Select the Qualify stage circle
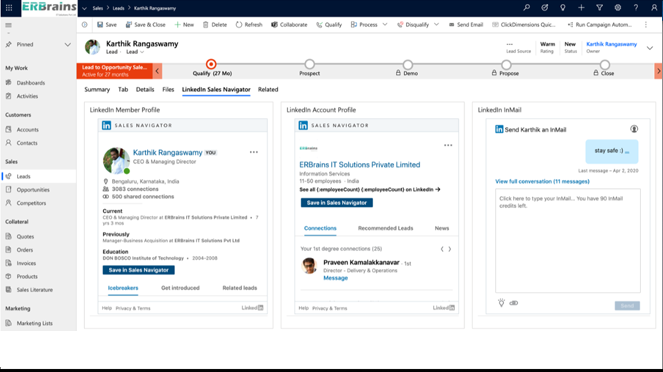 point(211,64)
